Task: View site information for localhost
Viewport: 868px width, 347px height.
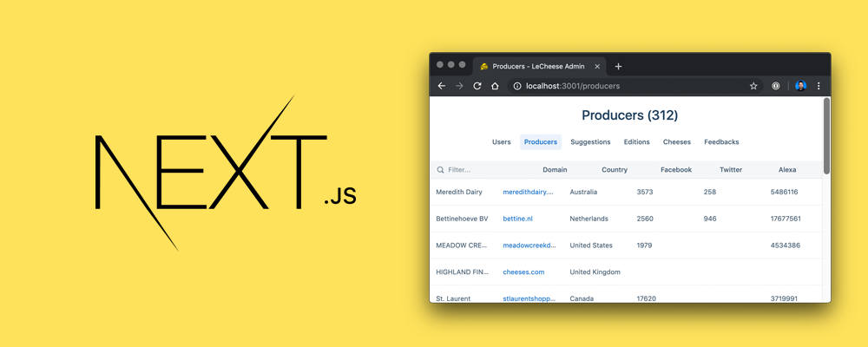Action: [x=517, y=86]
